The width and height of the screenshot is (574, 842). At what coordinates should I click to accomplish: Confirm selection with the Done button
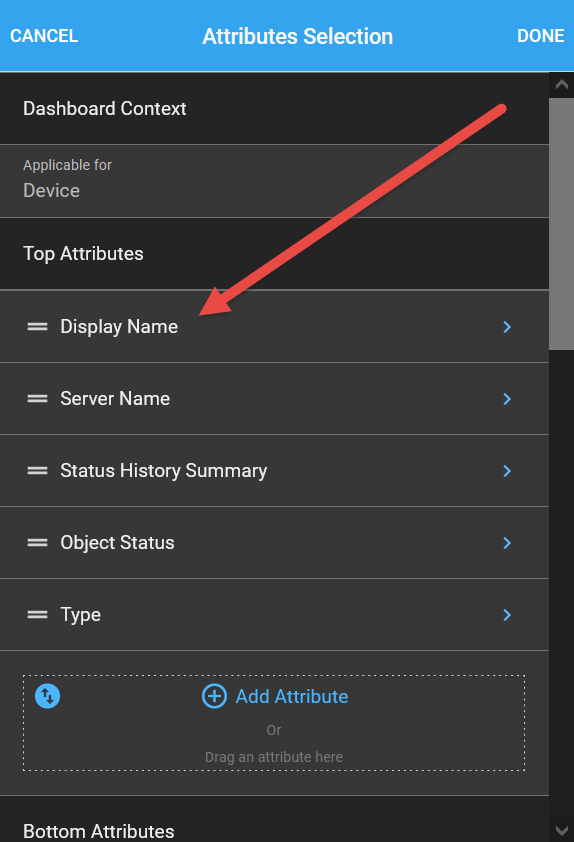pos(540,36)
